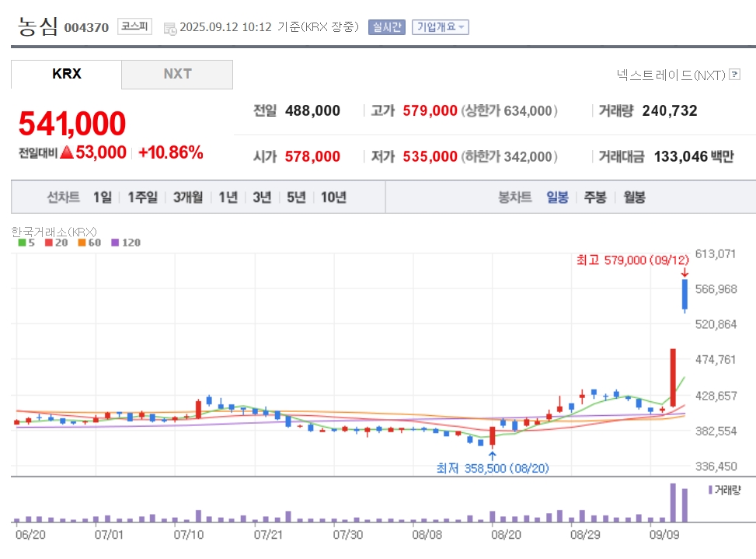756x559 pixels.
Task: Show the 10년 line chart
Action: click(333, 197)
